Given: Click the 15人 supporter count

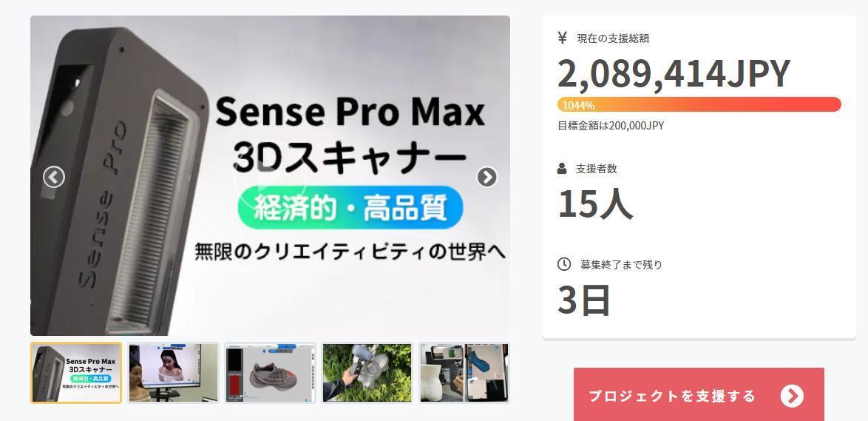Looking at the screenshot, I should pos(595,204).
